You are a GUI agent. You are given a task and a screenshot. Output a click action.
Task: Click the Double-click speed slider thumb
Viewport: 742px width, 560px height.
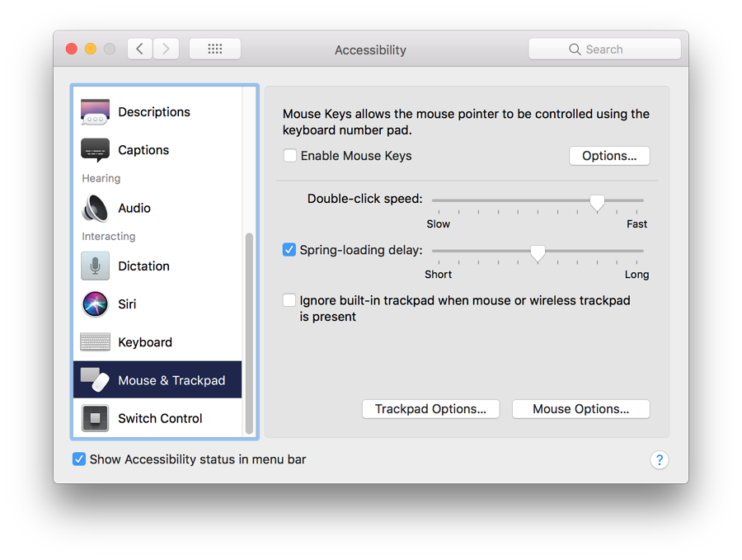(x=597, y=203)
